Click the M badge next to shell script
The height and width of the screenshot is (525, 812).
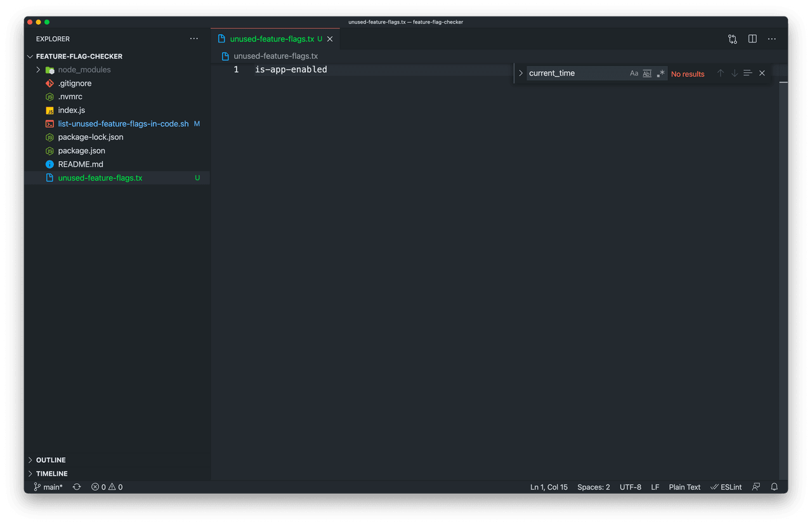coord(197,124)
